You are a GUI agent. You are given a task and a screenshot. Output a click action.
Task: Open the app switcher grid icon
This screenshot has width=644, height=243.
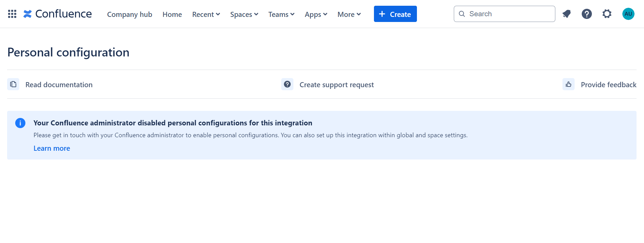tap(12, 14)
